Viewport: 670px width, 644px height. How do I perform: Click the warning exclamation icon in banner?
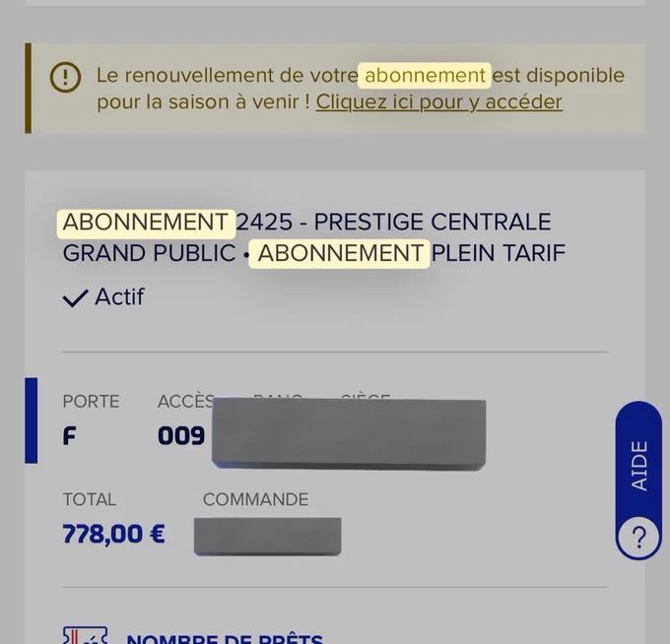(65, 77)
